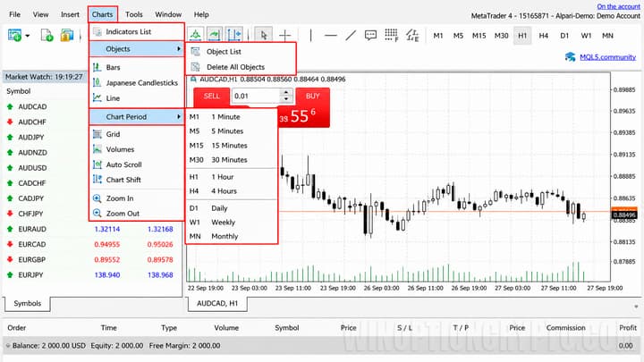Click the red down arrow beside AUDCHF

click(x=10, y=122)
